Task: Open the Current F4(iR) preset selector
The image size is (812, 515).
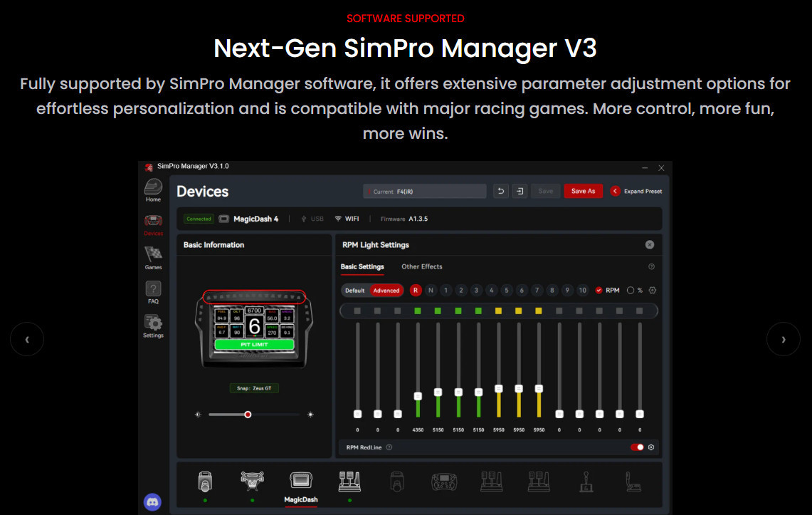Action: (425, 191)
